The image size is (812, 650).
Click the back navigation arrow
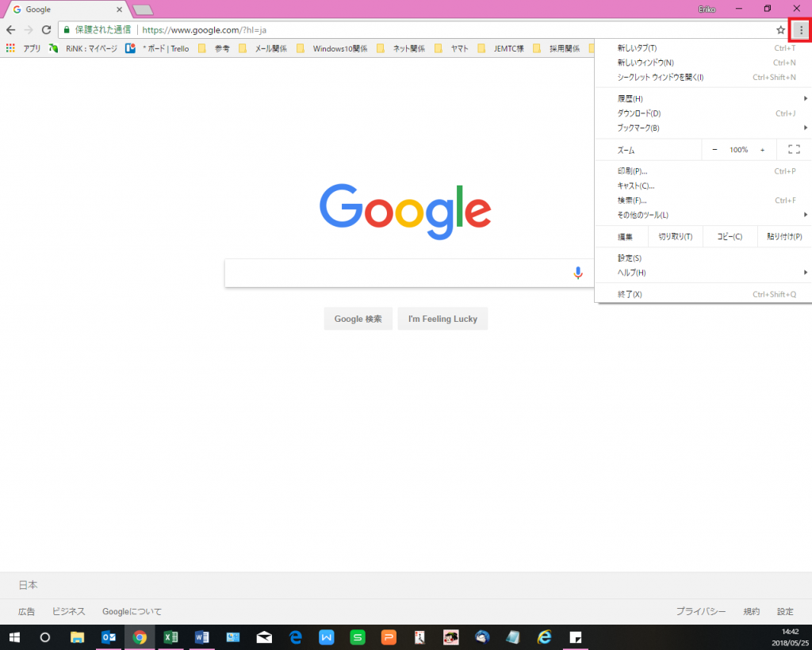point(12,28)
